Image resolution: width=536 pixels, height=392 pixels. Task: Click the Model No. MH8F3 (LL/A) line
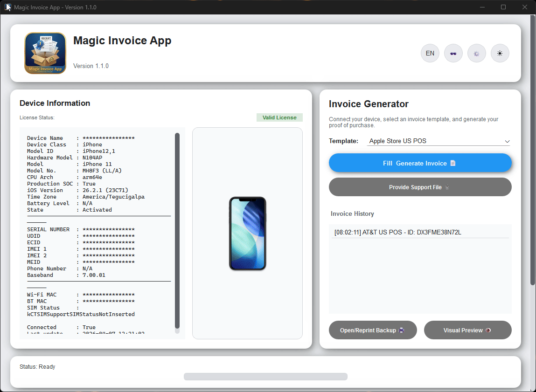pos(74,171)
